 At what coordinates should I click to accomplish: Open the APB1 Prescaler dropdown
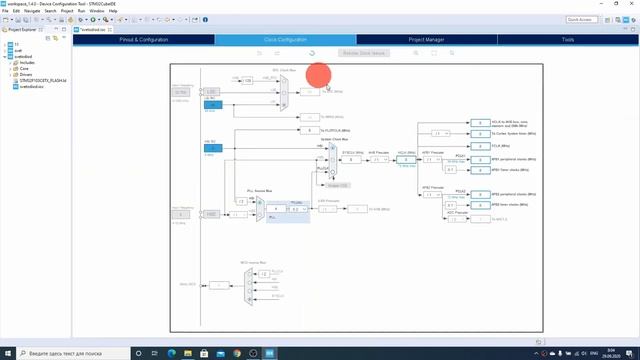pos(433,160)
